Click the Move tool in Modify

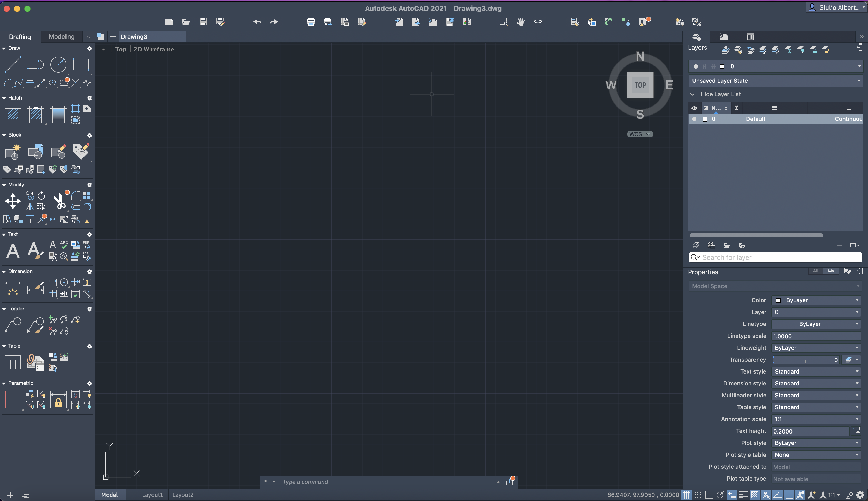point(13,201)
